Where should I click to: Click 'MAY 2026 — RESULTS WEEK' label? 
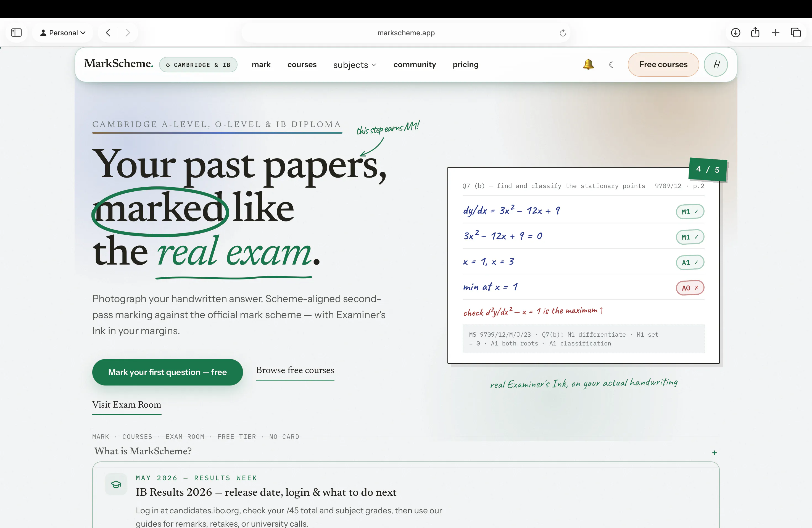(196, 478)
